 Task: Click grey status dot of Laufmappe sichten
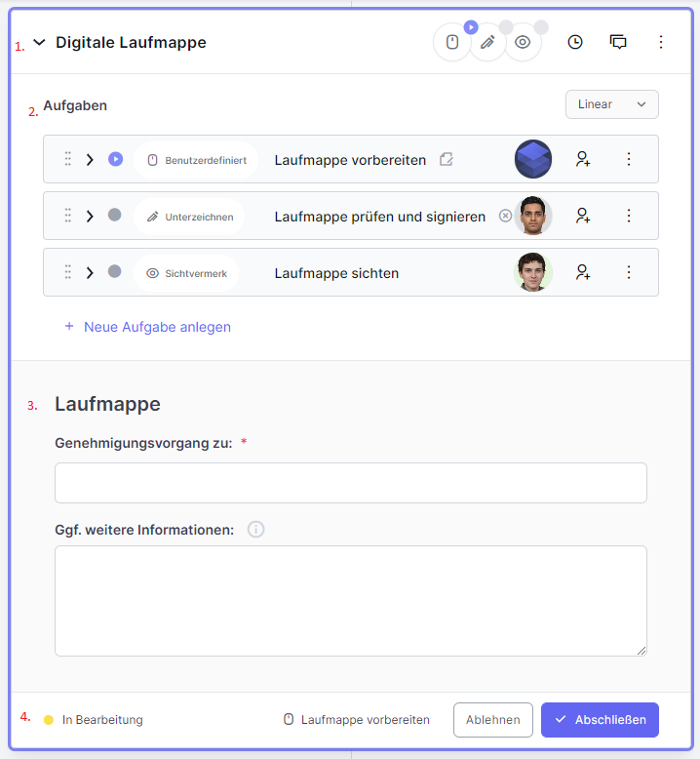pyautogui.click(x=115, y=271)
